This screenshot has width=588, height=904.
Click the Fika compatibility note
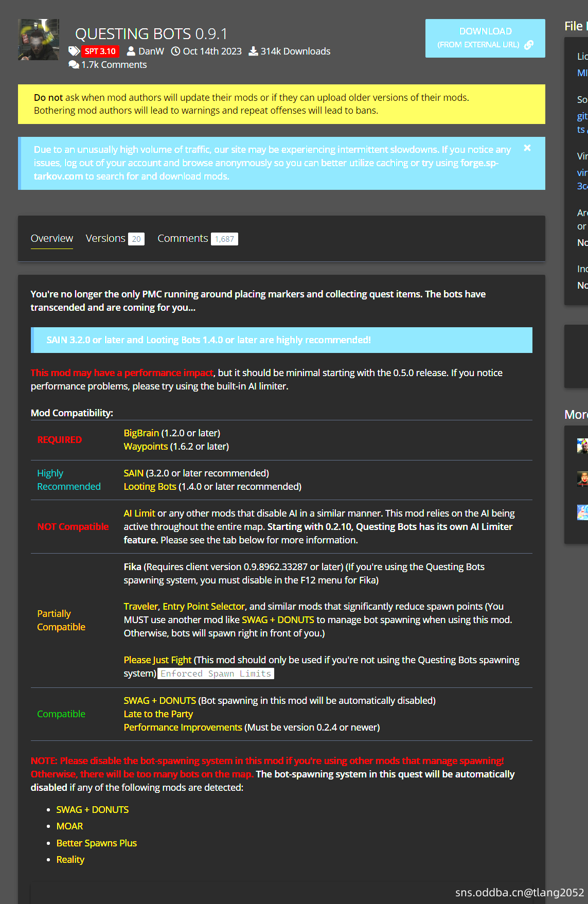[304, 573]
